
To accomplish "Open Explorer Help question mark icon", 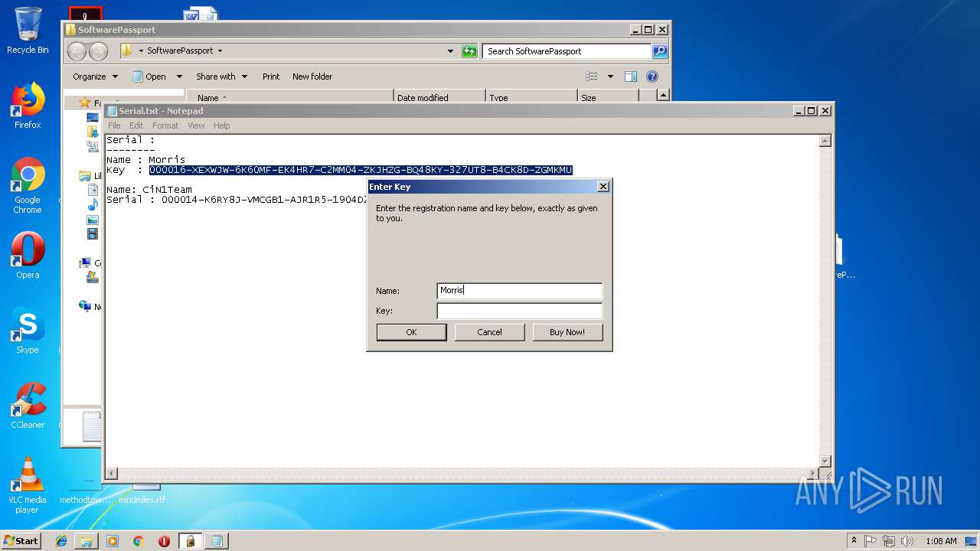I will 652,77.
